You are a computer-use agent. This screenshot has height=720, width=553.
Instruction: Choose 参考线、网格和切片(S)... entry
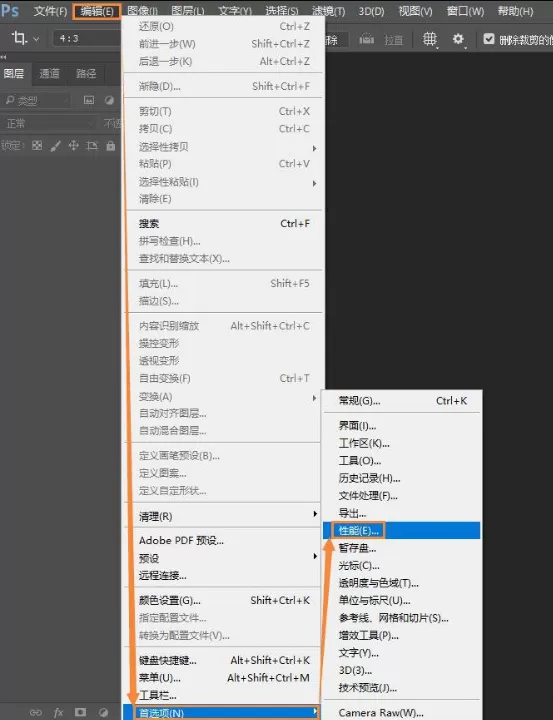(x=401, y=618)
